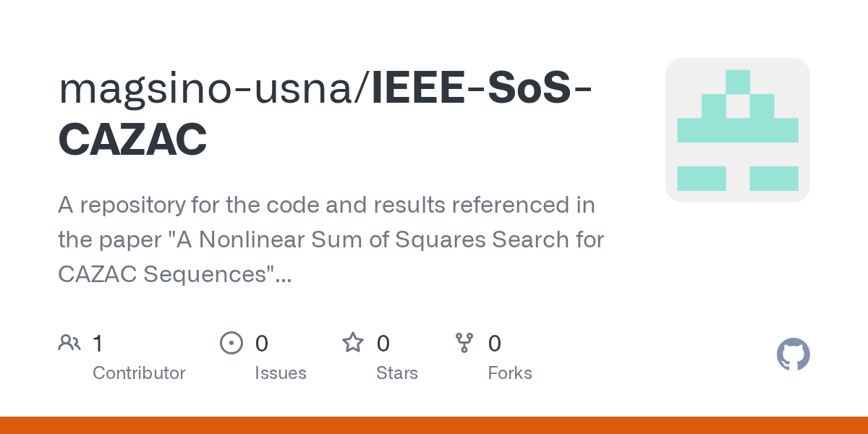Open the teal identicon avatar image
This screenshot has width=868, height=434.
pyautogui.click(x=737, y=130)
